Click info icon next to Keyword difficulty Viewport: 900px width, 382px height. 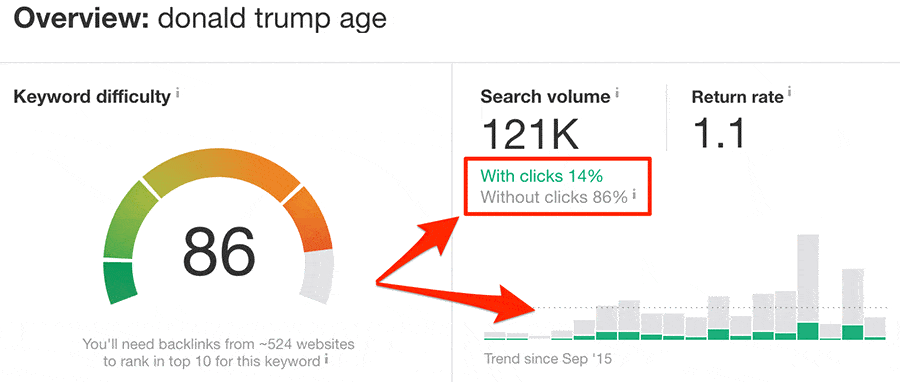[178, 92]
